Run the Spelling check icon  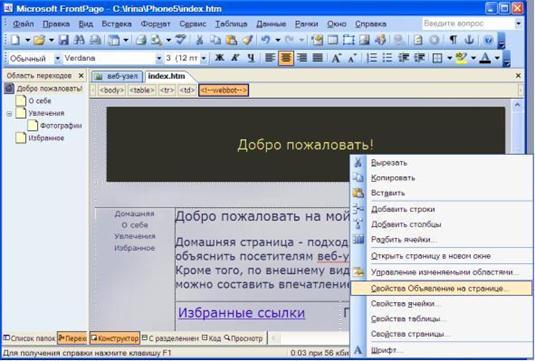pyautogui.click(x=180, y=40)
